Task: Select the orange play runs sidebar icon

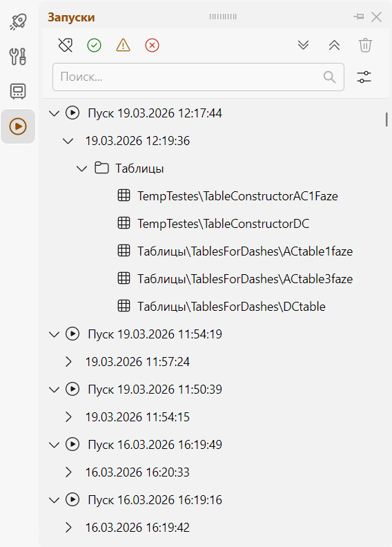Action: pos(18,126)
